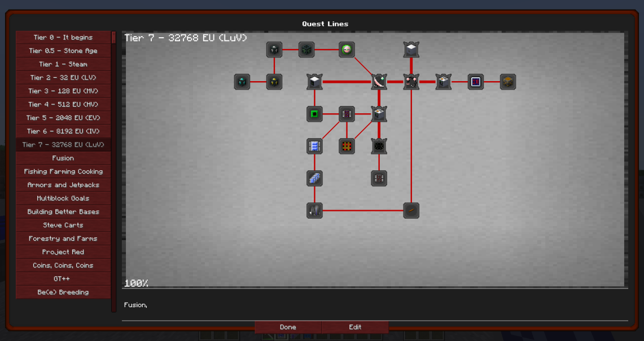Open the glowing ember block quest far right

tap(507, 82)
